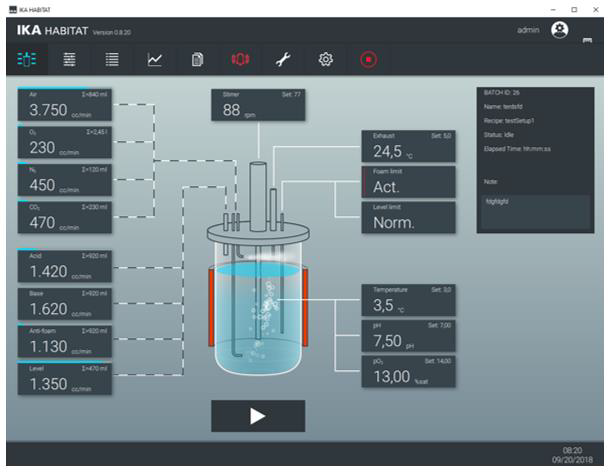Screen dimensions: 612x472
Task: Open the trend chart icon
Action: point(155,60)
